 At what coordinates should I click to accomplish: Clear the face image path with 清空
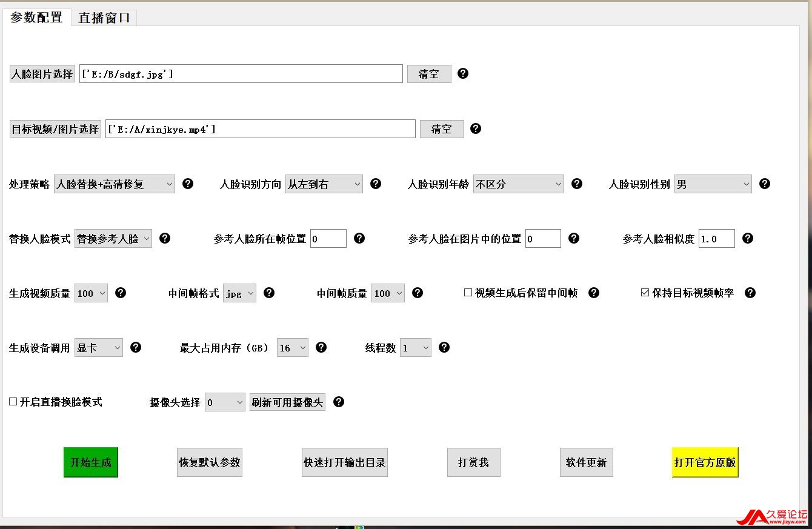[x=429, y=74]
